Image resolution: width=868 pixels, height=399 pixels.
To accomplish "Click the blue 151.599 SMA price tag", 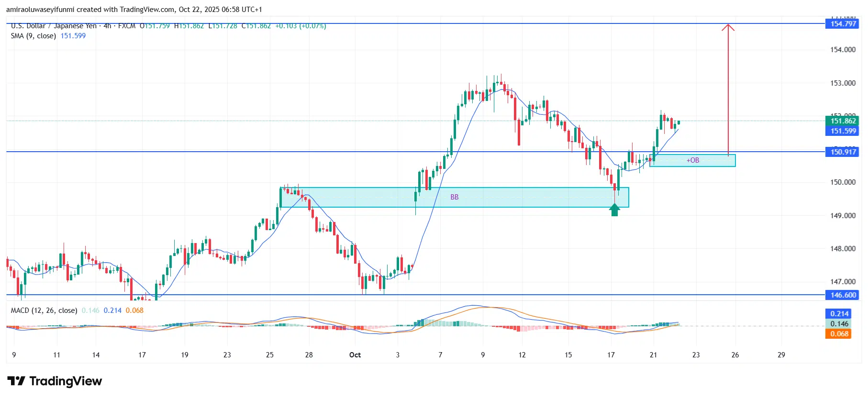I will 842,131.
